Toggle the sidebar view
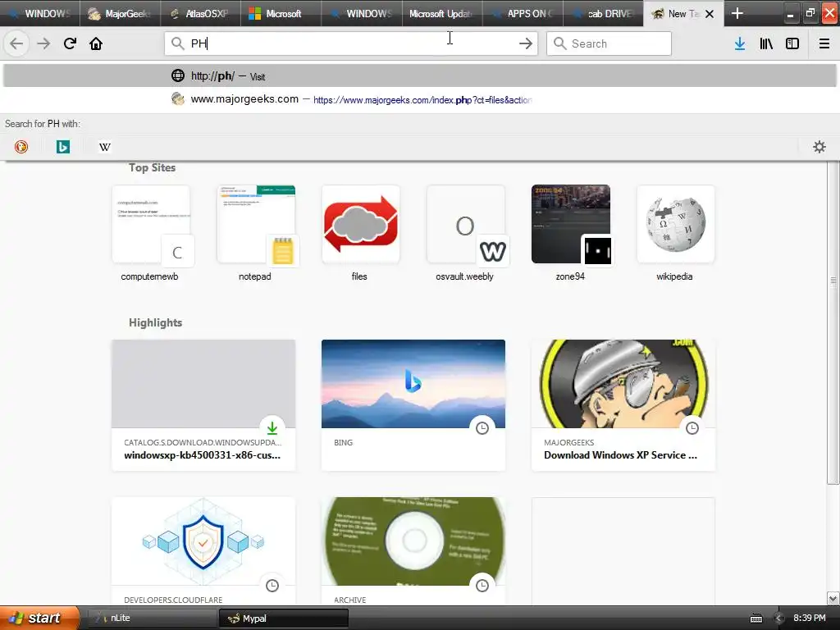 [x=792, y=43]
